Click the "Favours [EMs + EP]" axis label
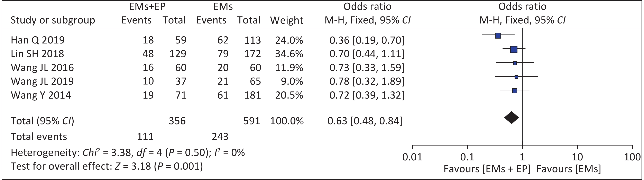The image size is (644, 180). tap(487, 169)
